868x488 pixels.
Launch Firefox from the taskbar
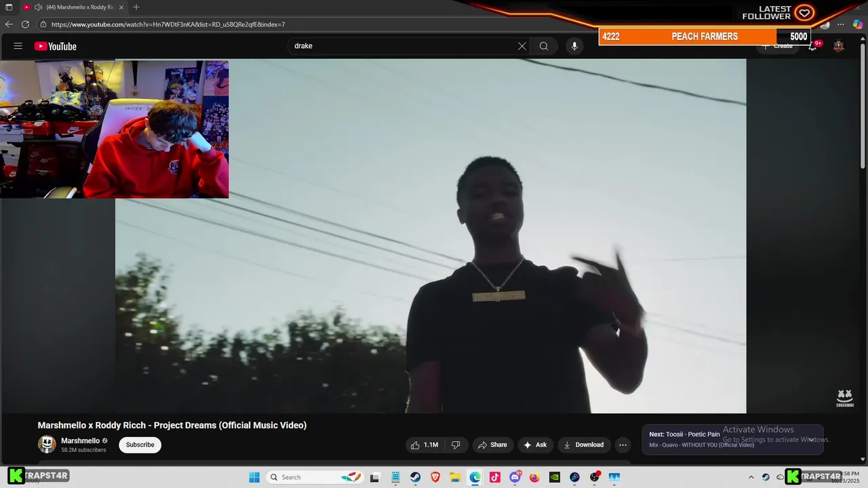point(534,477)
